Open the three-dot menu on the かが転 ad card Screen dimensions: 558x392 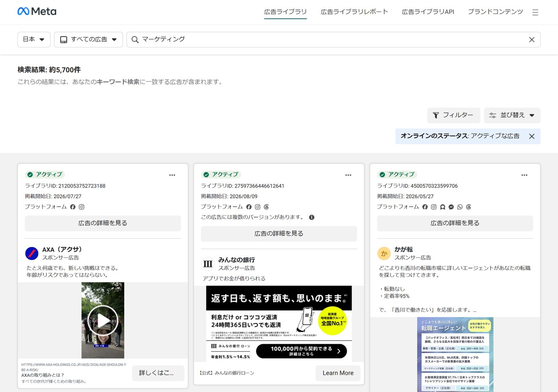click(x=525, y=175)
